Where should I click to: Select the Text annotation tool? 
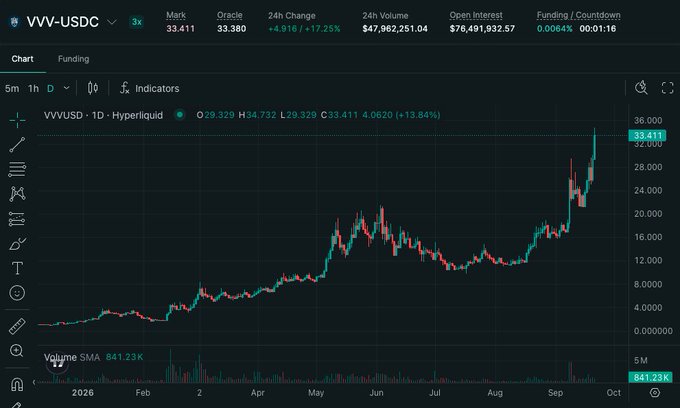tap(17, 268)
